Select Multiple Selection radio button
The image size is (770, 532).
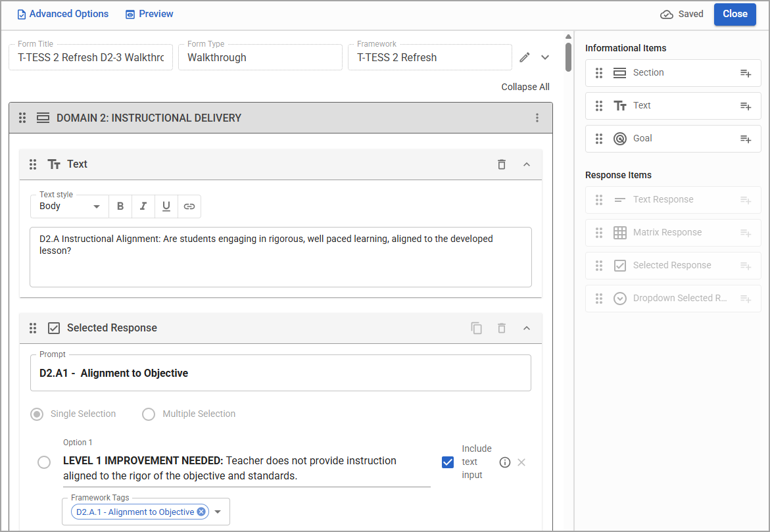pyautogui.click(x=149, y=414)
